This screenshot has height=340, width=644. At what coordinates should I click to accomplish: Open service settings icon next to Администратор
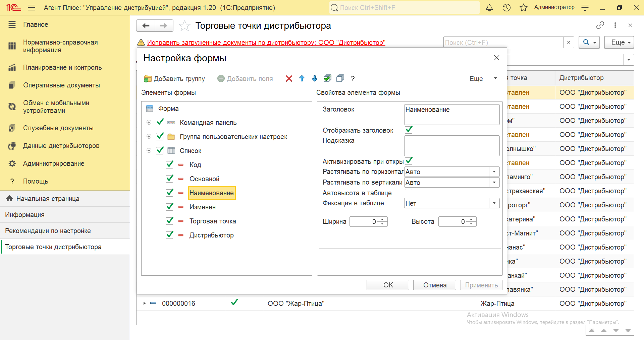(x=585, y=7)
